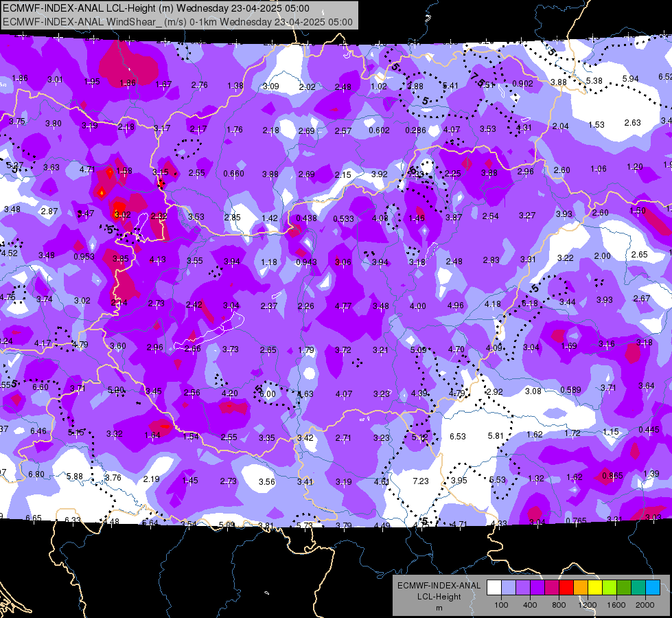The width and height of the screenshot is (672, 618).
Task: Click the legend label LCL-Height
Action: point(439,597)
